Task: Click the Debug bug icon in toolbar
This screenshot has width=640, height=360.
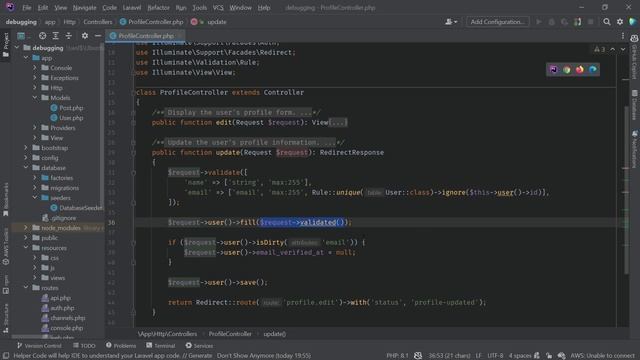Action: click(x=551, y=22)
